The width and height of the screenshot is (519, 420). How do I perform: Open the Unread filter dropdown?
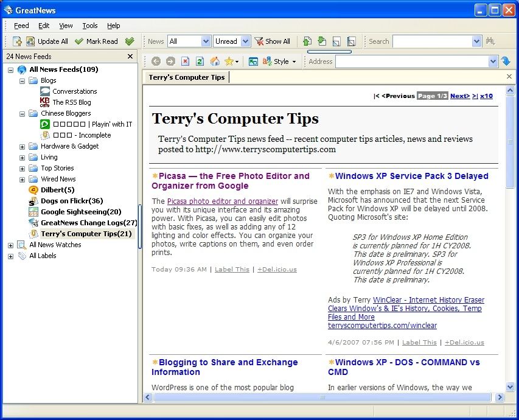tap(245, 41)
